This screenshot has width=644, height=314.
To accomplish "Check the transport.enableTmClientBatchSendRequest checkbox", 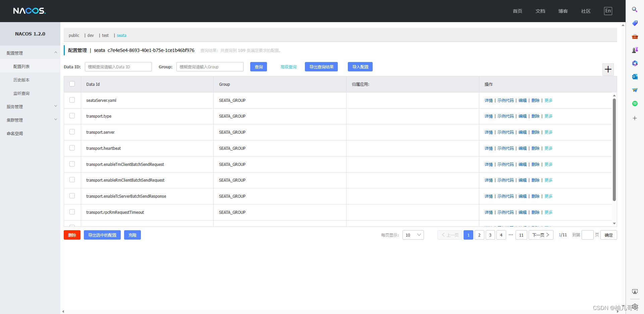I will click(x=72, y=164).
